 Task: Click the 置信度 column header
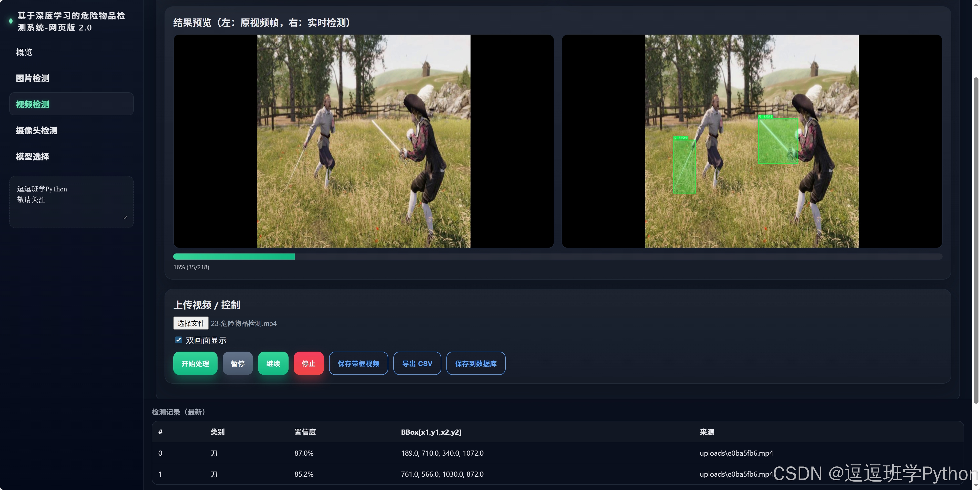coord(305,432)
